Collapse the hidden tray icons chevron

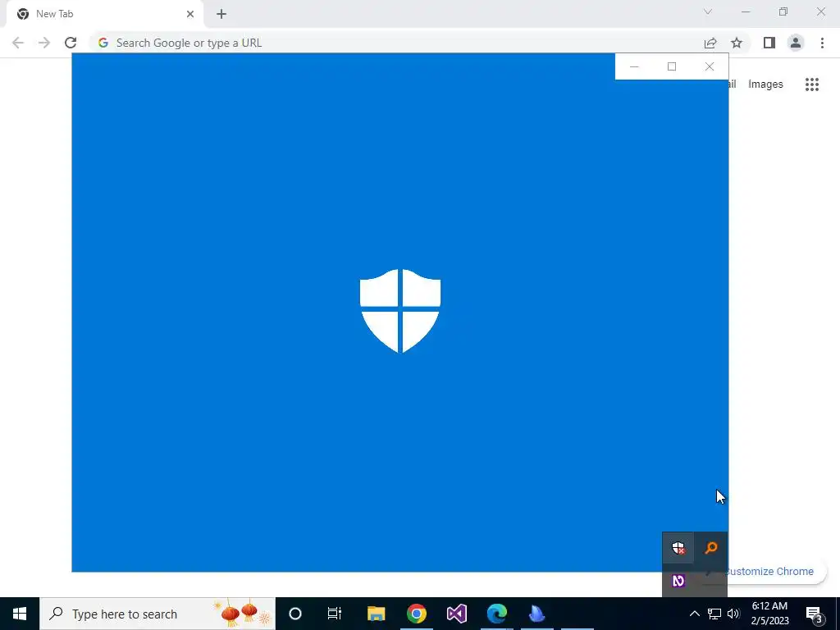[x=694, y=614]
